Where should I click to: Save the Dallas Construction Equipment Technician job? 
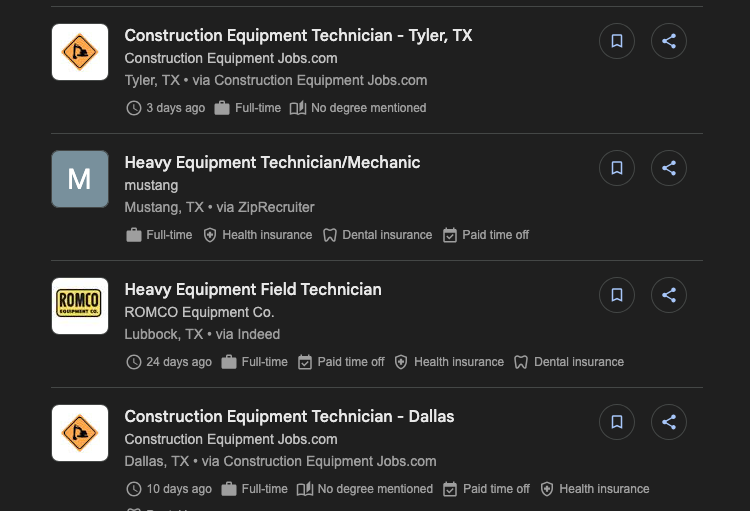pos(617,422)
